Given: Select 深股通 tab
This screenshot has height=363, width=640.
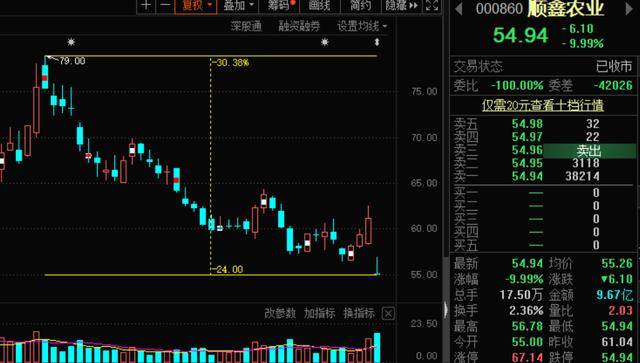Looking at the screenshot, I should [246, 27].
